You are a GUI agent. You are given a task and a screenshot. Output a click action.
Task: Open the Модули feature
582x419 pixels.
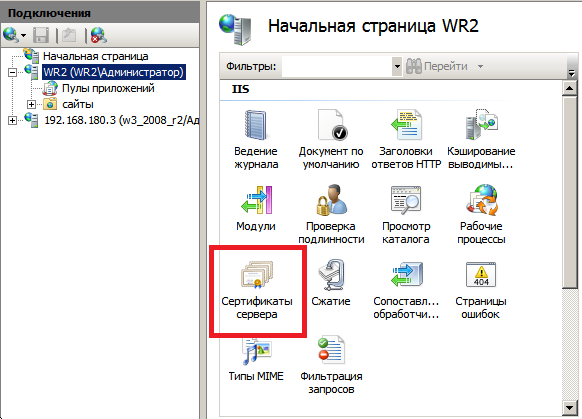(256, 208)
